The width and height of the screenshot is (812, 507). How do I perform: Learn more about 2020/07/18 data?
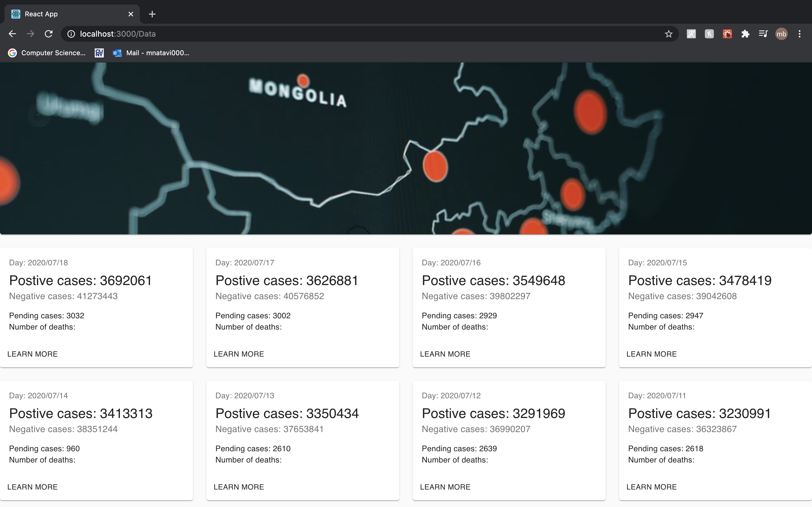(32, 354)
